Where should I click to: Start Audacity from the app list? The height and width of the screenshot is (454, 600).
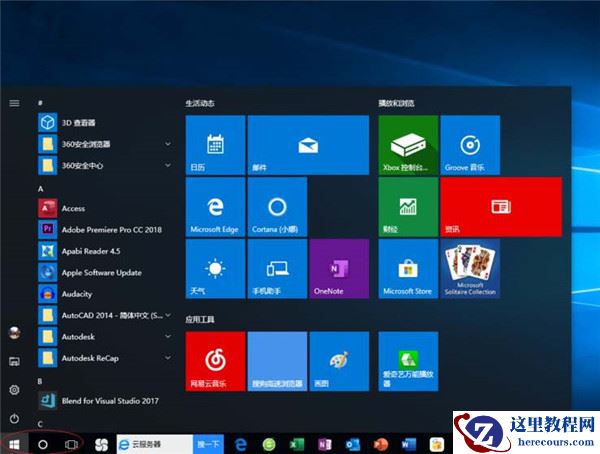tap(103, 294)
